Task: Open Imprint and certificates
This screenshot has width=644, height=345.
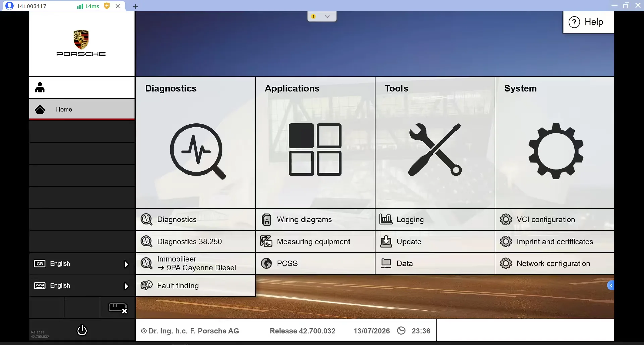Action: (x=555, y=241)
